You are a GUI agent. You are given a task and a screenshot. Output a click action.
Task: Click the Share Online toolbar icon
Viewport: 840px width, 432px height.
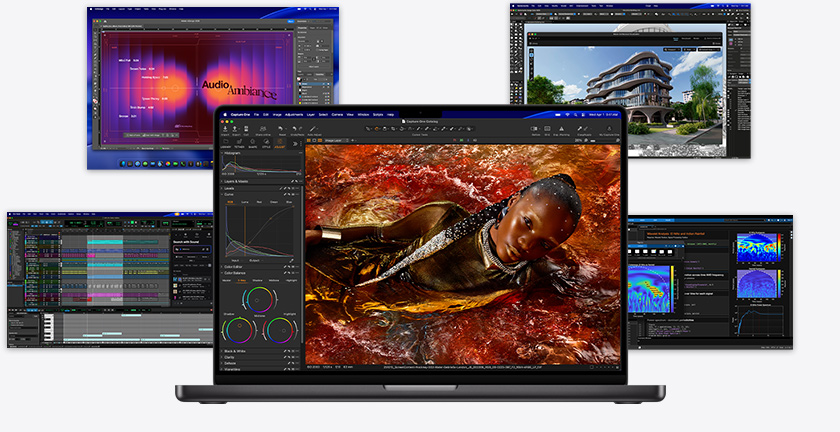click(x=263, y=129)
